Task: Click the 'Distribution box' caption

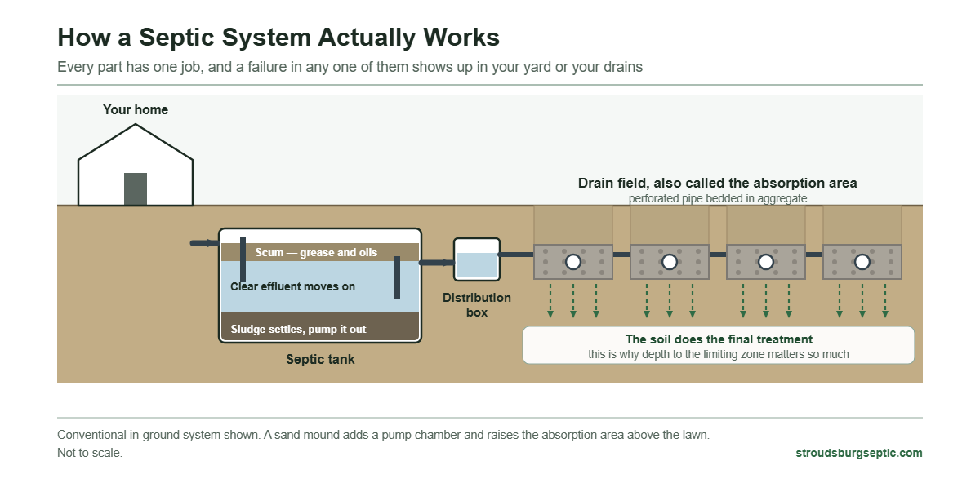Action: click(x=477, y=305)
